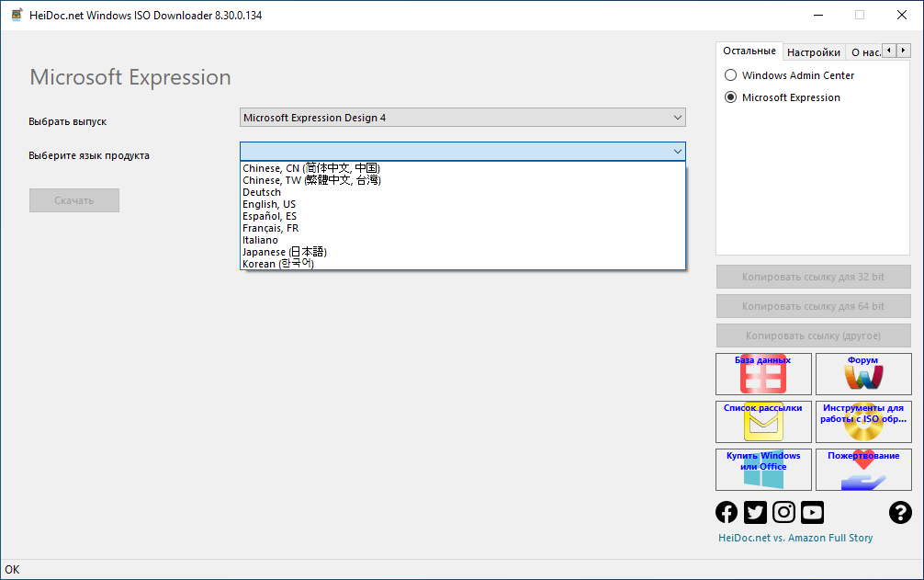924x580 pixels.
Task: Choose Chinese, TW from language list
Action: pyautogui.click(x=463, y=180)
